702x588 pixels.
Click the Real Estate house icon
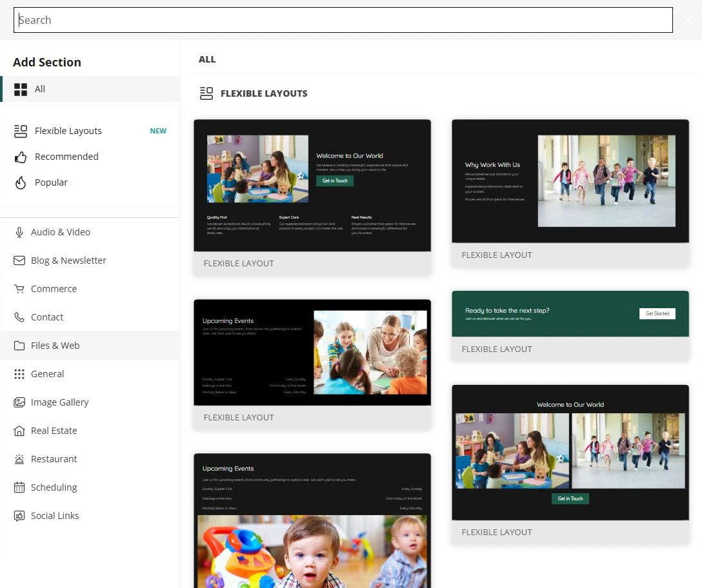(x=19, y=431)
